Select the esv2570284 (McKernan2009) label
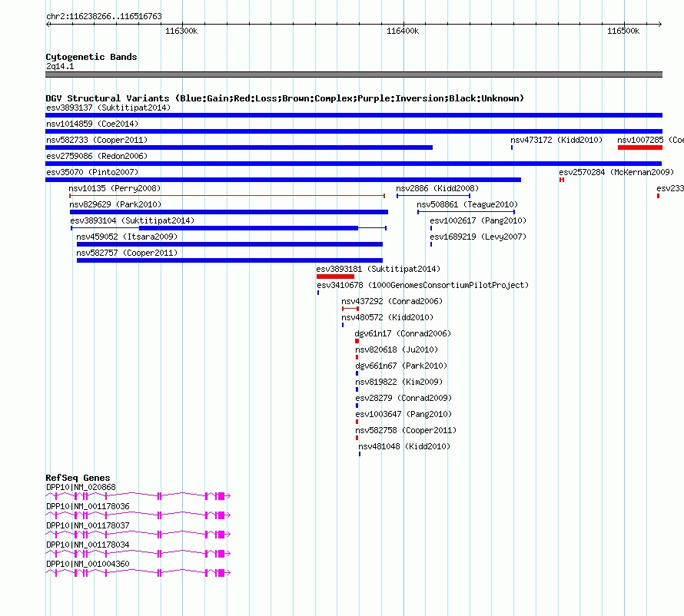 616,172
